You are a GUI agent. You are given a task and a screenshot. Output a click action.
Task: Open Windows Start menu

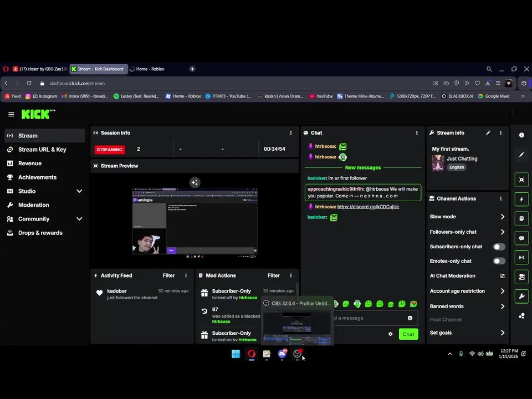236,354
